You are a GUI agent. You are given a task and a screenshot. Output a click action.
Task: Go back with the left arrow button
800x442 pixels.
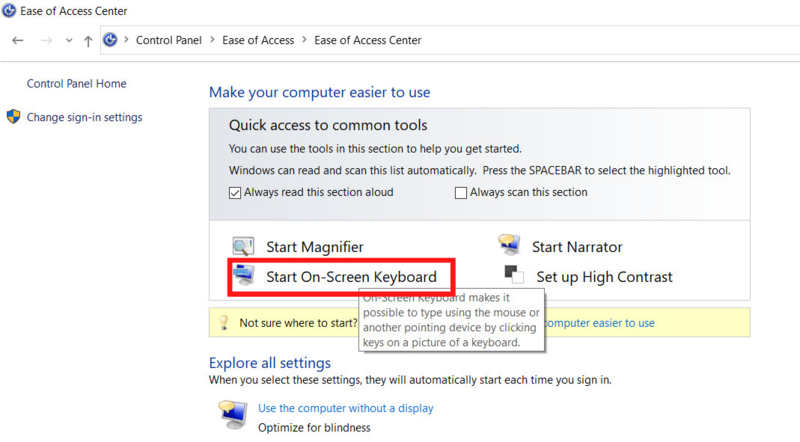(x=18, y=40)
